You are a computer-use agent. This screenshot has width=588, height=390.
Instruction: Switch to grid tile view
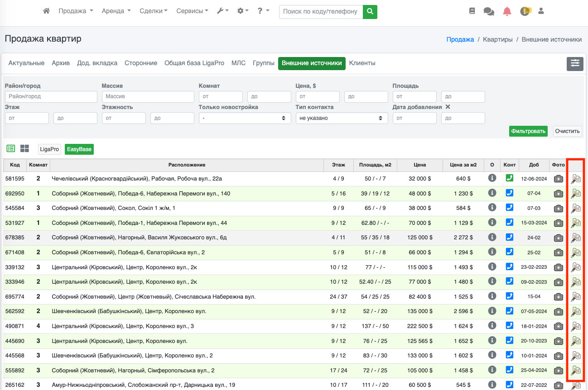tap(24, 149)
